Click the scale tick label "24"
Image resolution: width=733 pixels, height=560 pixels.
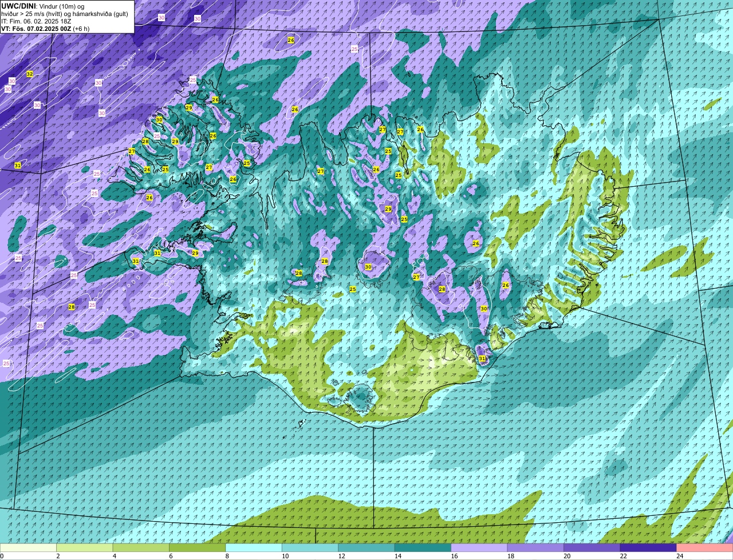pos(680,556)
